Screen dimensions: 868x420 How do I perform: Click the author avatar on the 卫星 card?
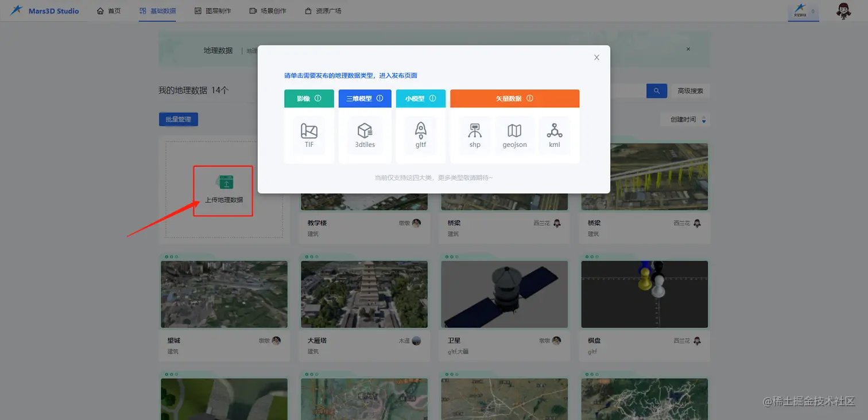(x=556, y=341)
